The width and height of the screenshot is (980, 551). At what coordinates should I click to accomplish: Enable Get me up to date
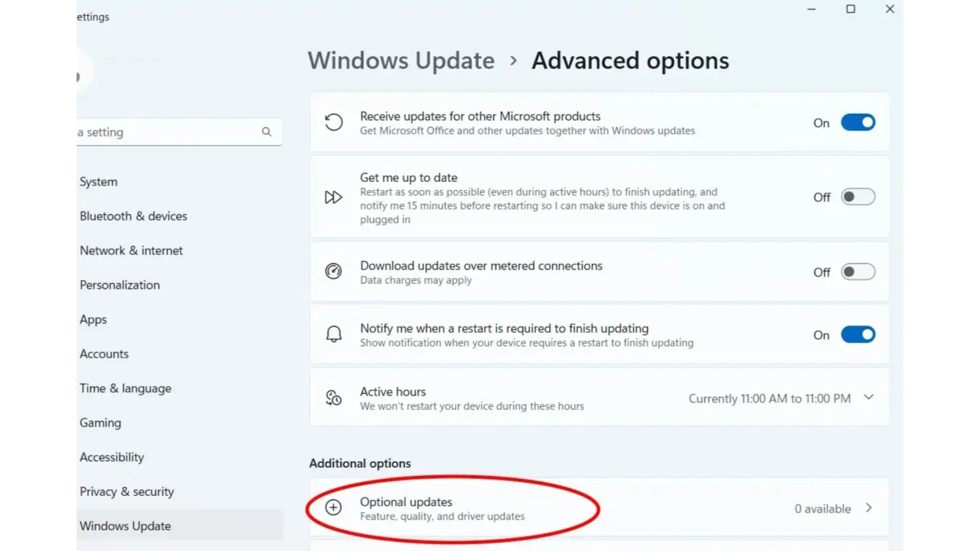858,197
